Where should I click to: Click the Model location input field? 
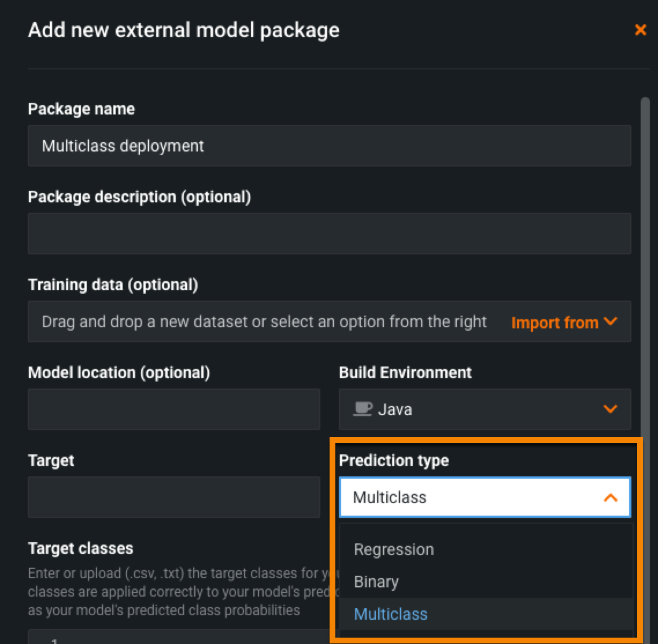(173, 409)
